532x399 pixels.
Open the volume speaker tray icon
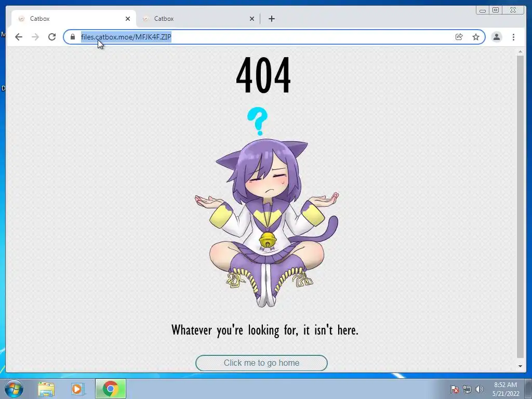pyautogui.click(x=480, y=389)
